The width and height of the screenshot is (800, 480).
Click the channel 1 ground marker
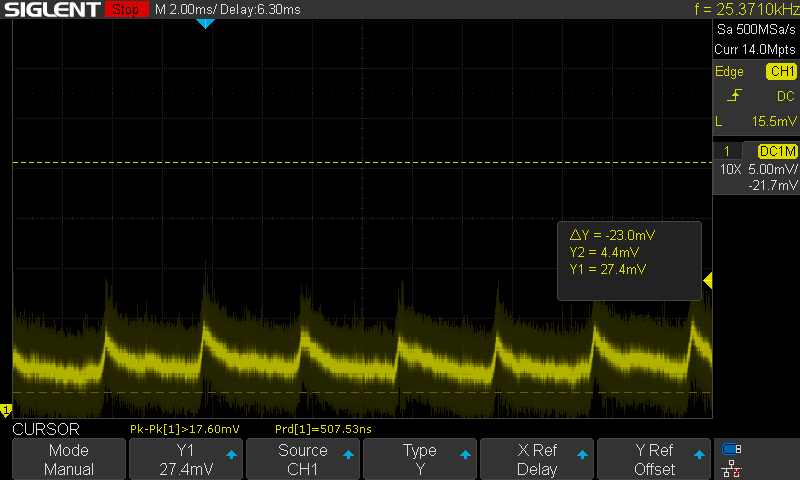point(6,411)
